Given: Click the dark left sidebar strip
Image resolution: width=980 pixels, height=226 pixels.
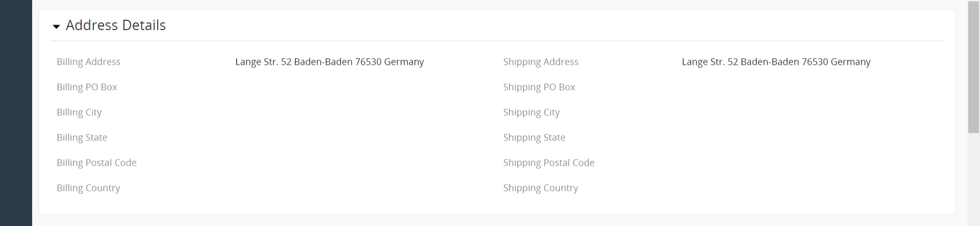Looking at the screenshot, I should (16, 113).
